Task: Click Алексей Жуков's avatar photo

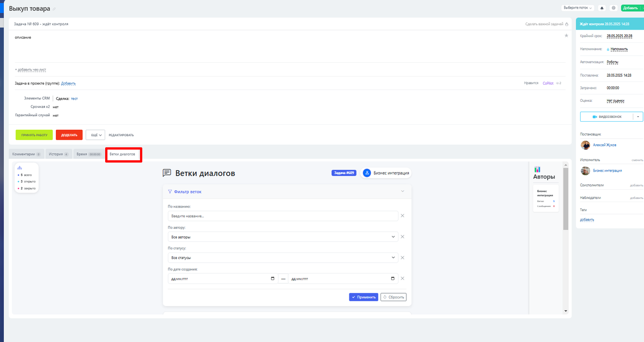Action: click(x=586, y=145)
